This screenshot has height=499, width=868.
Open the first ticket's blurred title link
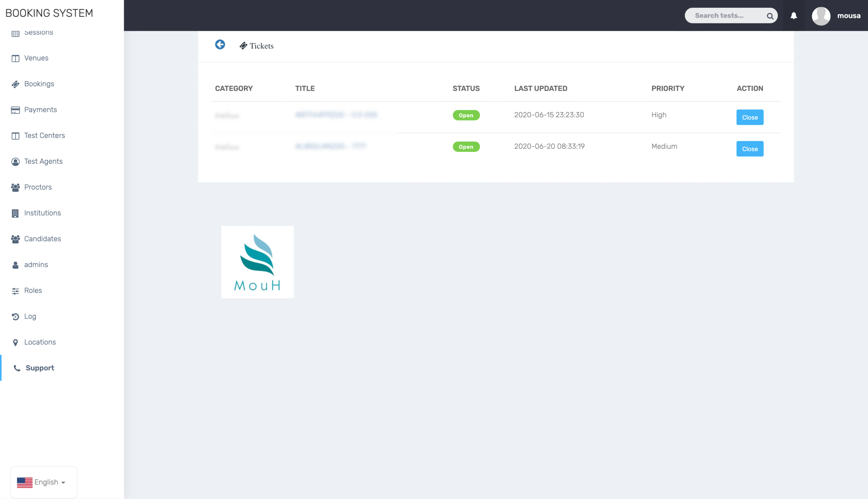click(x=336, y=115)
